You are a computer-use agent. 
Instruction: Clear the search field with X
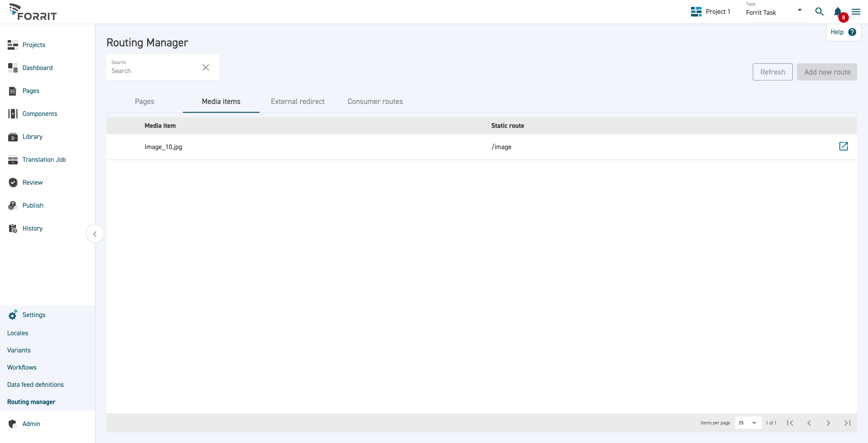point(206,67)
